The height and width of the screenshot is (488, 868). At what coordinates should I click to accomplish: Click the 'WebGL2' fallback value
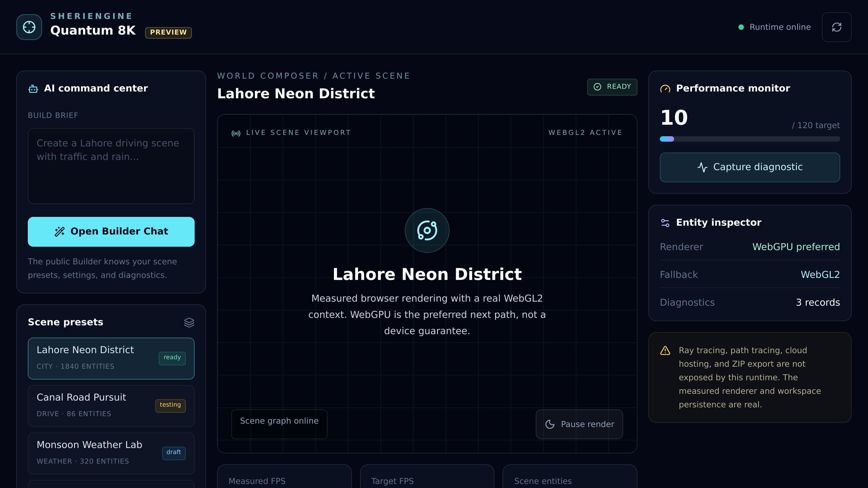click(x=820, y=275)
